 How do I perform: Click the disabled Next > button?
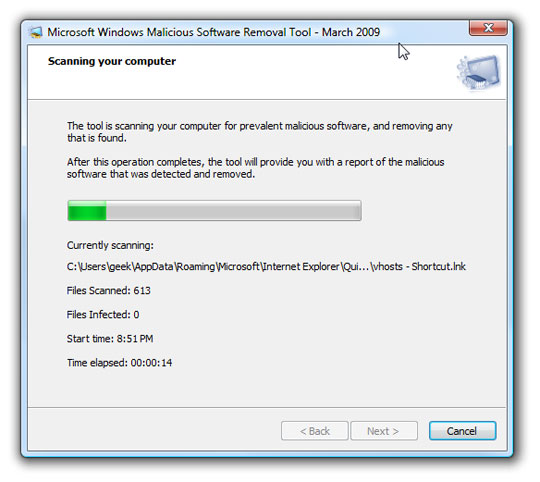coord(384,431)
